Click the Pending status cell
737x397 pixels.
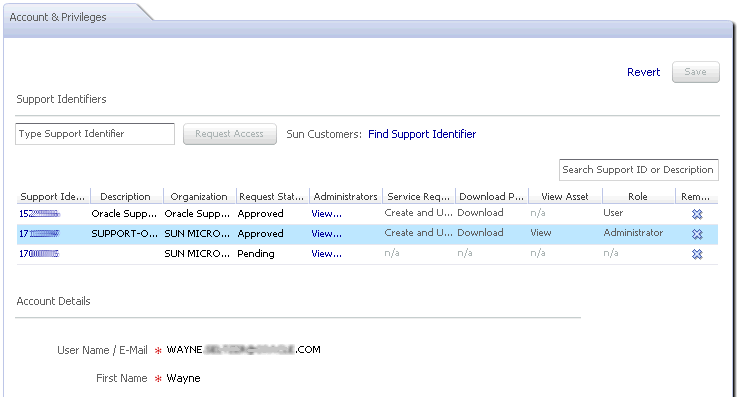coord(256,254)
